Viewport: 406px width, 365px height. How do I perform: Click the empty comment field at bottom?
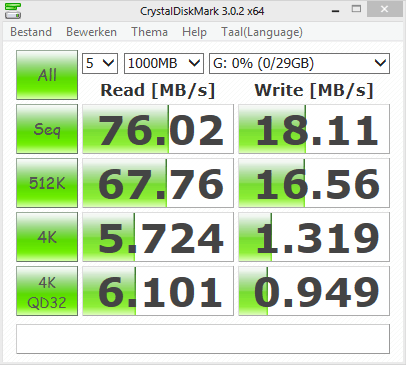(203, 339)
